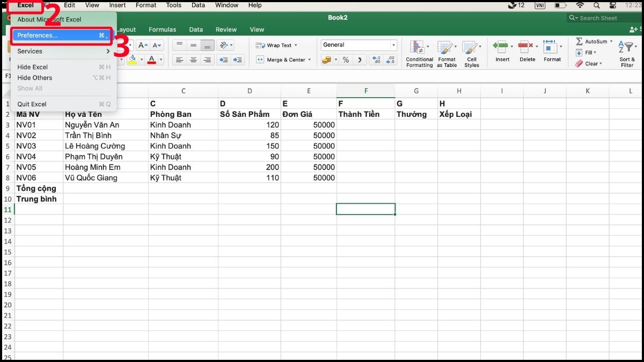Open the font color dropdown arrow
The width and height of the screenshot is (644, 362).
click(161, 60)
